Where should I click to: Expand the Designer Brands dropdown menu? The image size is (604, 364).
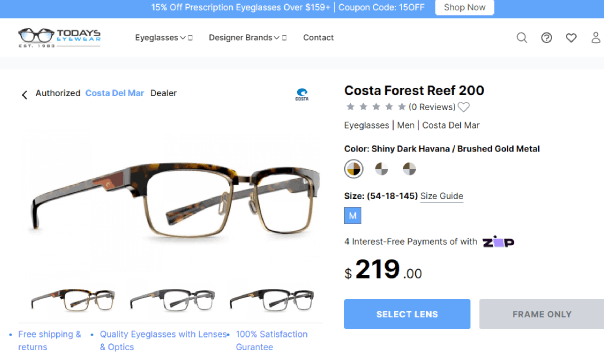coord(248,38)
